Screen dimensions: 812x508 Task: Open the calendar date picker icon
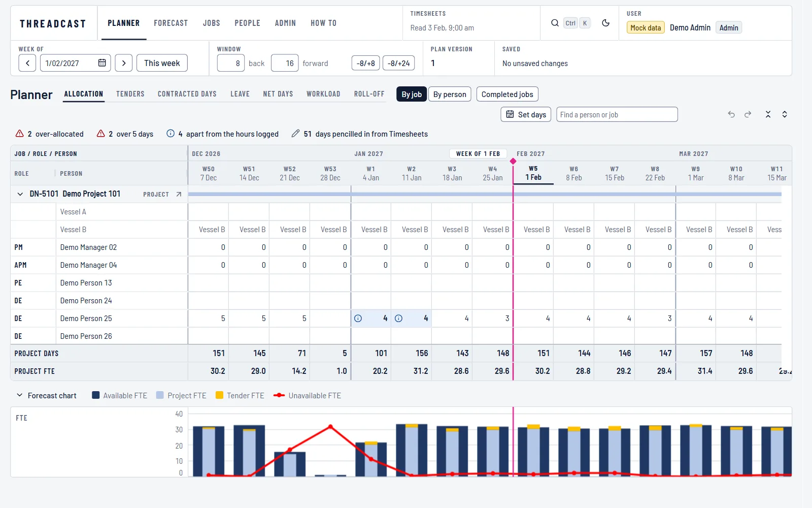102,63
